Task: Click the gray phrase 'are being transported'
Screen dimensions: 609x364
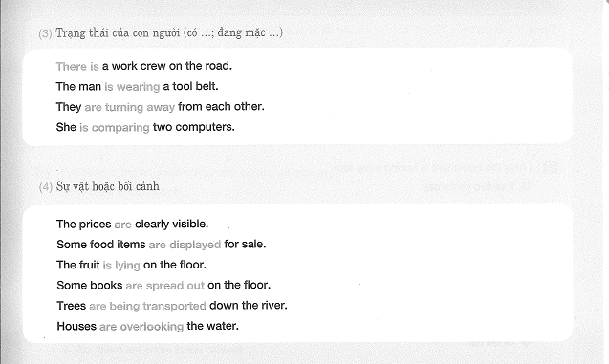Action: pos(147,306)
